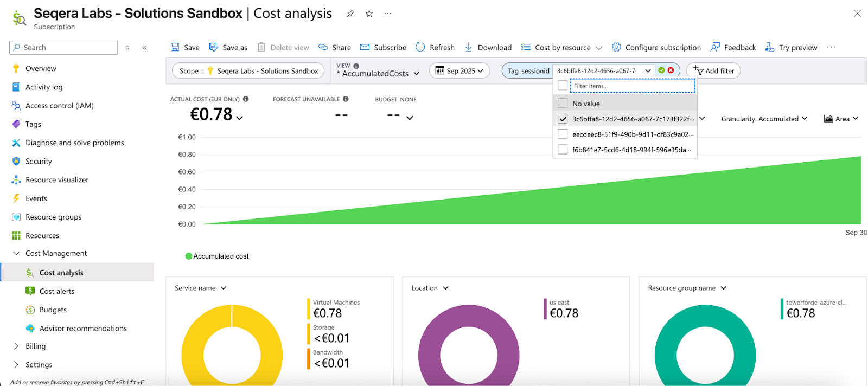Click Try preview in the toolbar
The image size is (868, 386).
click(x=791, y=47)
